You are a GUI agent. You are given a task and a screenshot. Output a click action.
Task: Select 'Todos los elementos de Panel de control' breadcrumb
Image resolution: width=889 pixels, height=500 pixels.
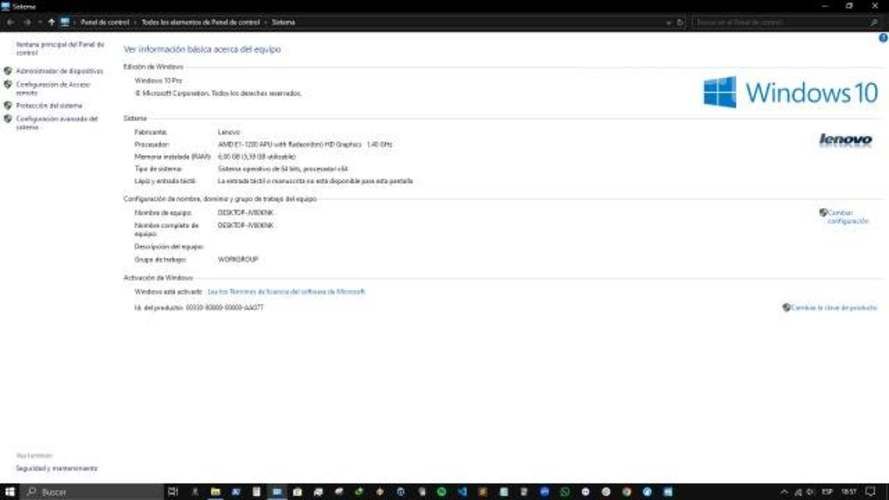click(199, 21)
